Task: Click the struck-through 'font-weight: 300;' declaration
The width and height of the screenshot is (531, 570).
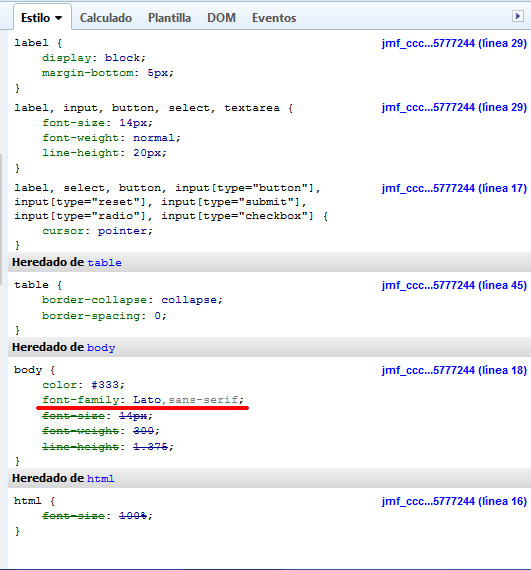Action: click(101, 431)
